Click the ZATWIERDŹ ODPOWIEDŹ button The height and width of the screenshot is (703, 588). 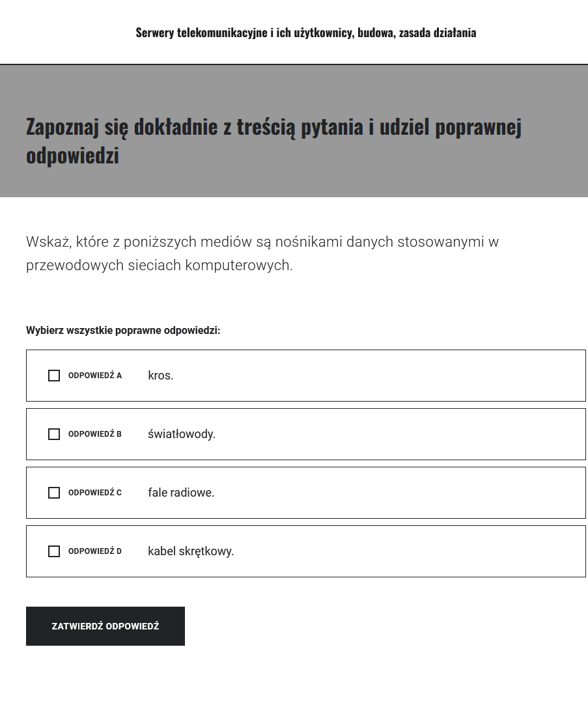pyautogui.click(x=105, y=626)
